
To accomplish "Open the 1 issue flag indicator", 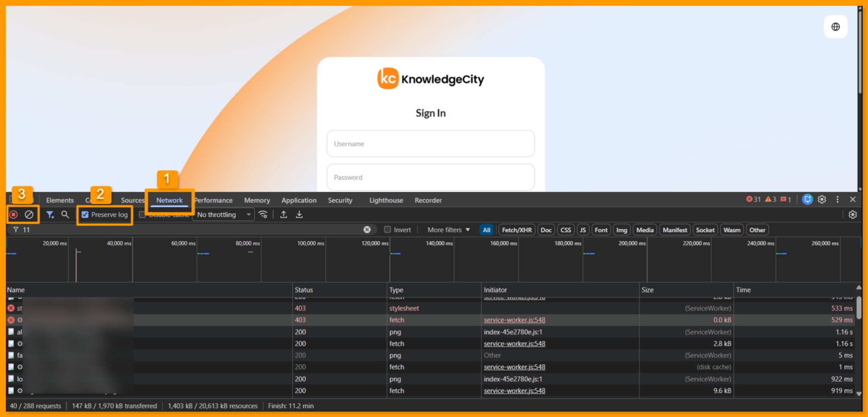I will (786, 199).
